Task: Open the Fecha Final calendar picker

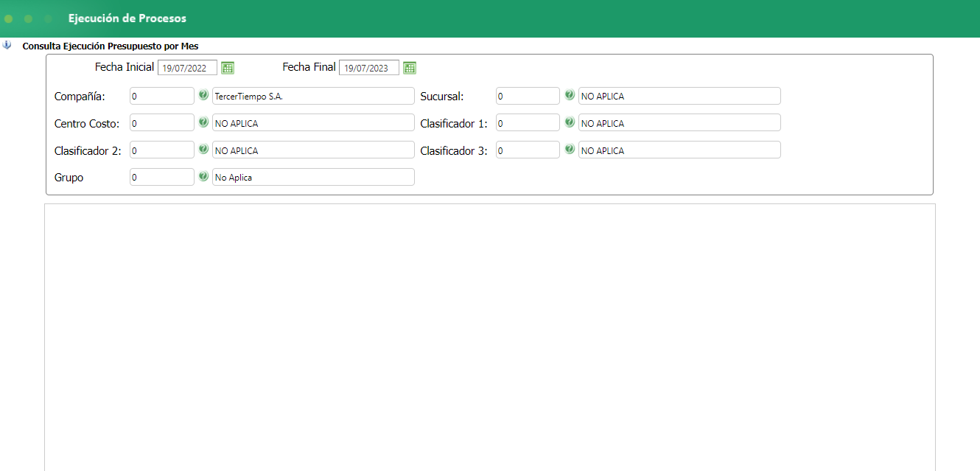Action: 410,68
